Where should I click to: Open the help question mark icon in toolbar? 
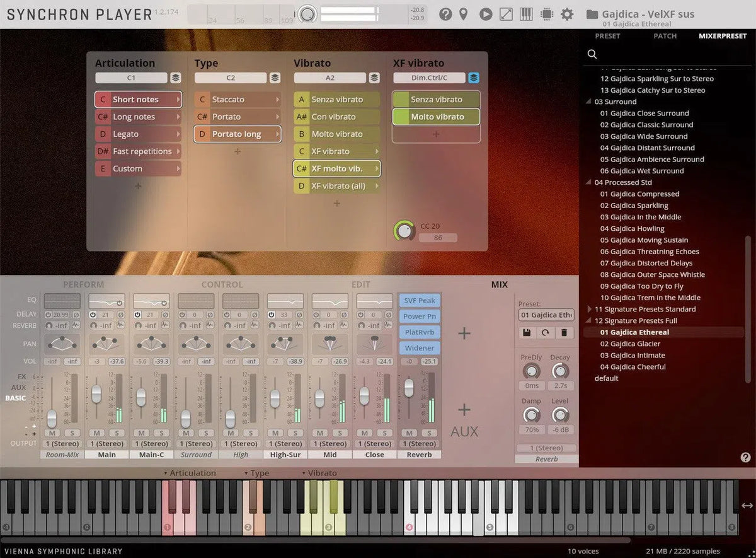point(445,14)
